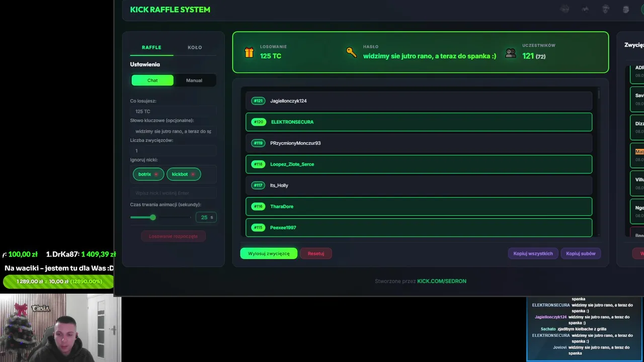Click the animation seconds value box showing 25
Image resolution: width=644 pixels, height=362 pixels.
tap(206, 217)
